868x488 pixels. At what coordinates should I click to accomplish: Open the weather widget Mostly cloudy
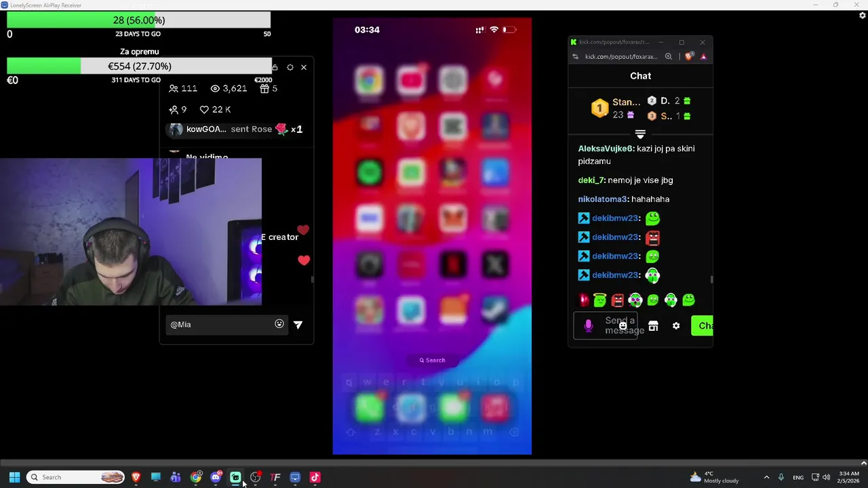[x=714, y=477]
